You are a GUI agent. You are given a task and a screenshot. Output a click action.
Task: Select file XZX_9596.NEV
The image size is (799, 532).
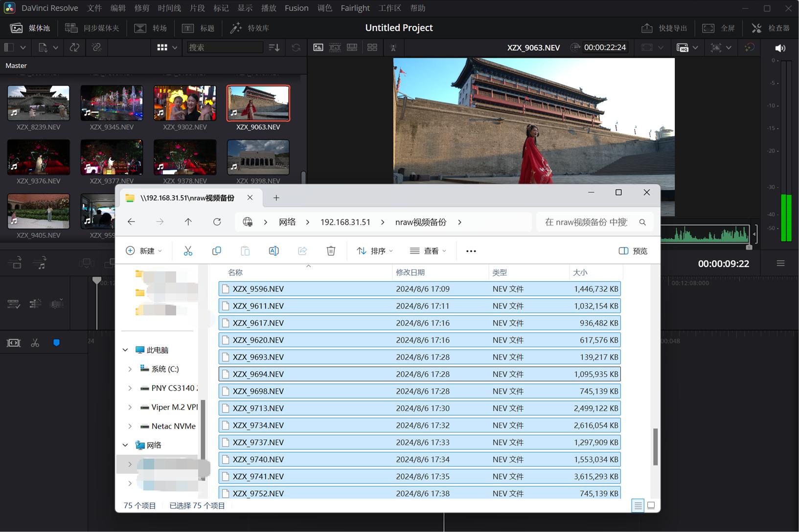coord(419,289)
